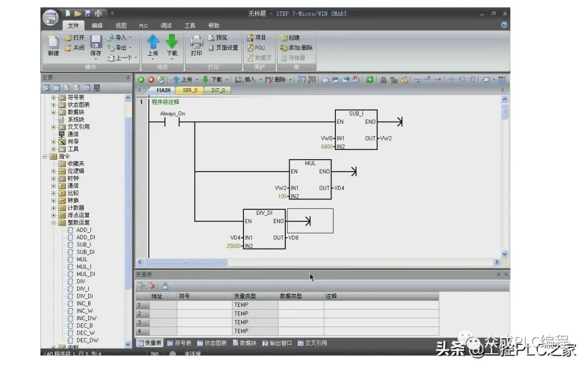Switch to the PLC ribbon tab
This screenshot has height=368, width=588.
143,26
